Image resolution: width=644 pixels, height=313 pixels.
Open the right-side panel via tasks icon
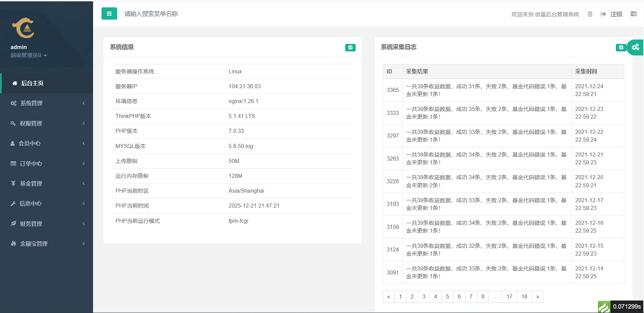633,14
